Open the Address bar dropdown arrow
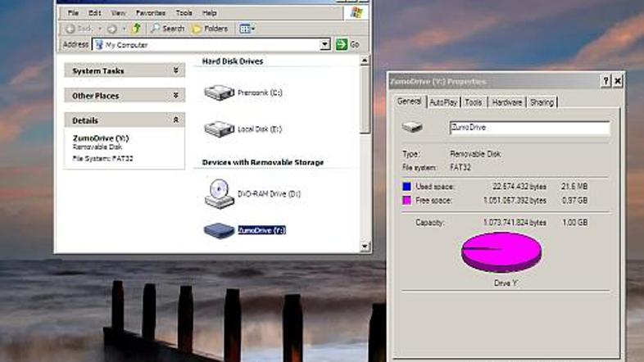Screen dimensions: 644x362 click(325, 45)
